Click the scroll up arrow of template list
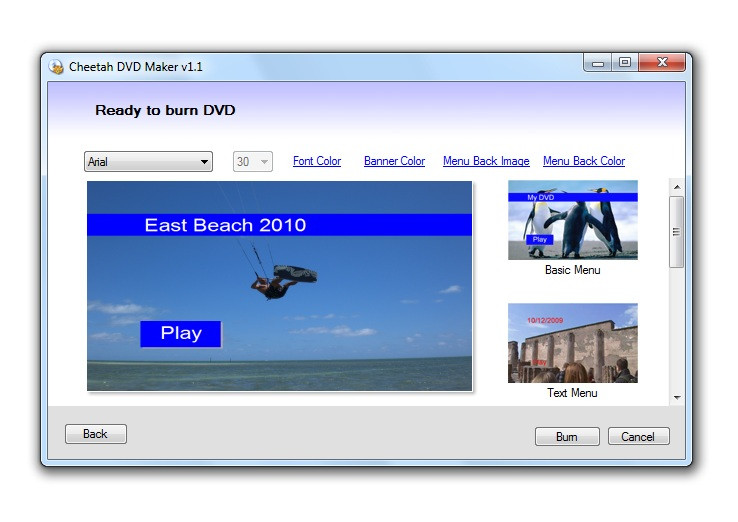 (677, 187)
